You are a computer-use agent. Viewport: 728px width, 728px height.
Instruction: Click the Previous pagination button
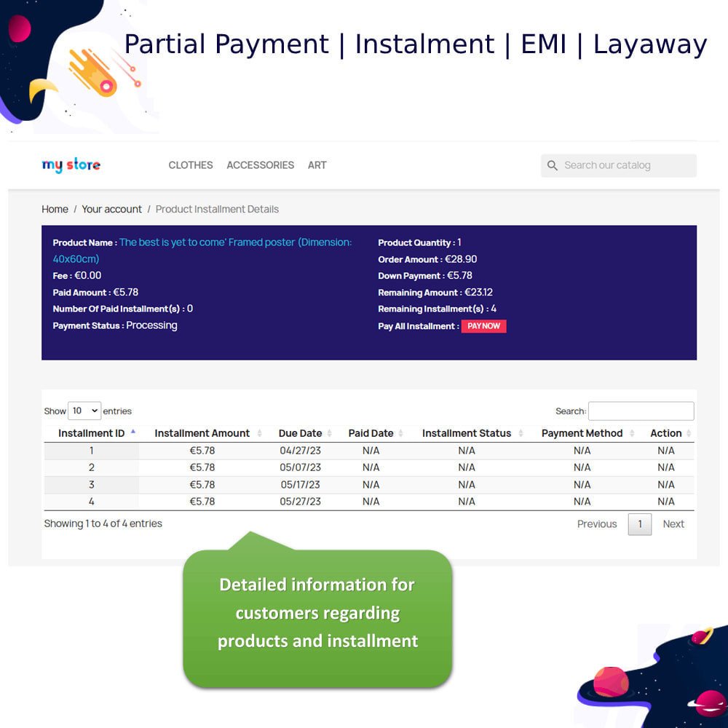(x=597, y=523)
